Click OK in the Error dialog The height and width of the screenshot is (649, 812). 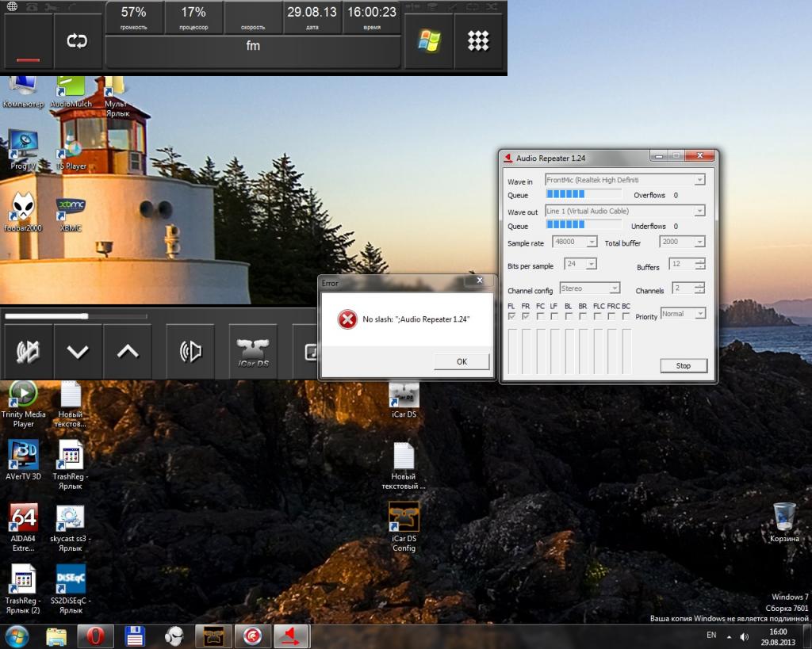point(462,361)
